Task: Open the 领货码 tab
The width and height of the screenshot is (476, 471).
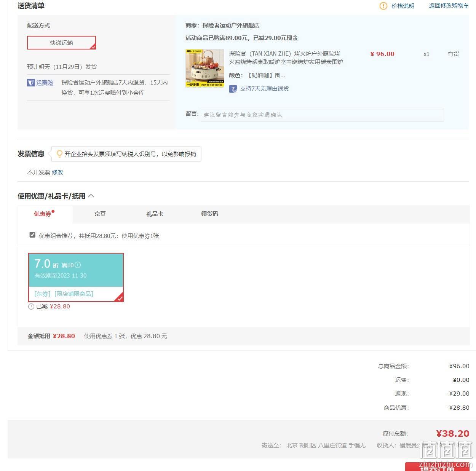Action: [209, 214]
